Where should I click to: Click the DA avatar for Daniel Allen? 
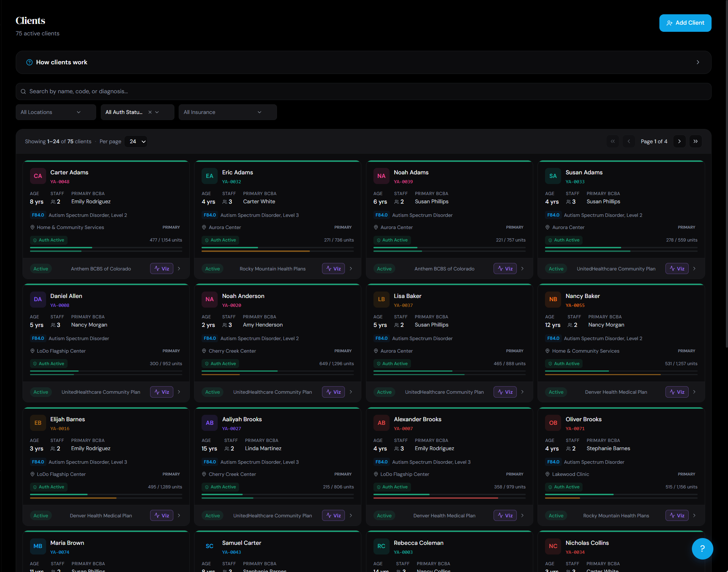point(38,299)
